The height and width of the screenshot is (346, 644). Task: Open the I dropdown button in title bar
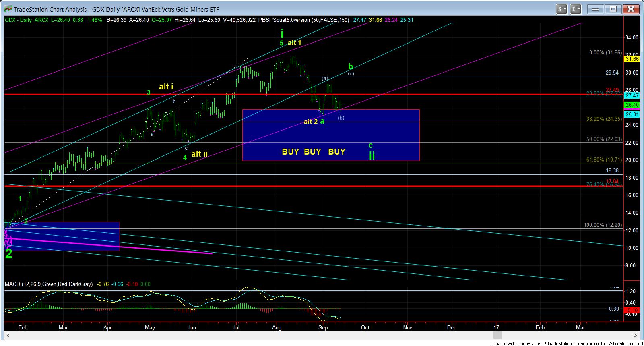(x=576, y=9)
